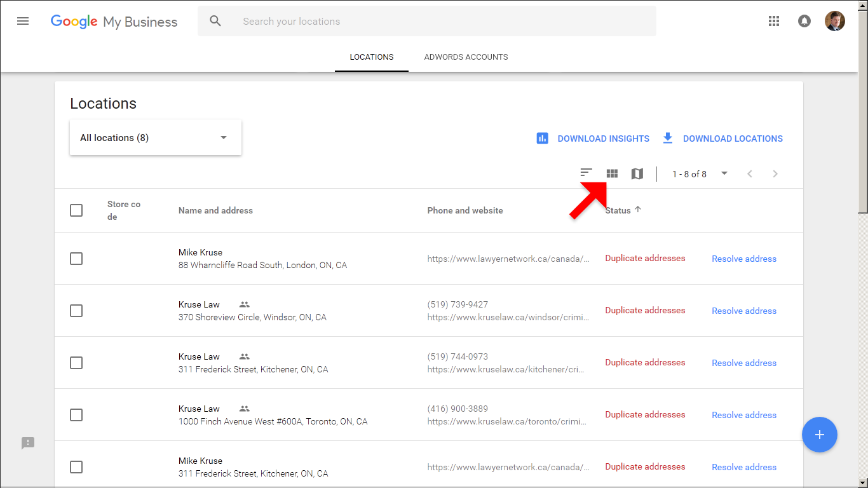Click phone number (519) 739-9427

point(458,304)
